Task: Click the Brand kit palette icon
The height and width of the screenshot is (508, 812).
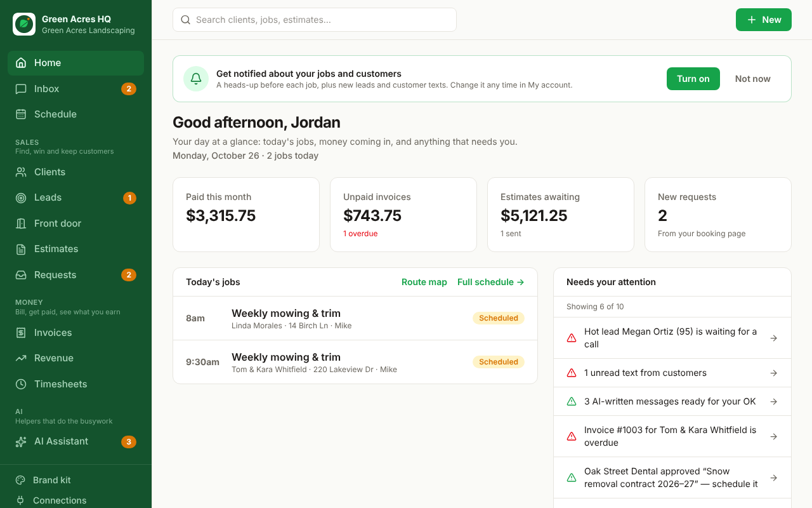Action: point(20,480)
